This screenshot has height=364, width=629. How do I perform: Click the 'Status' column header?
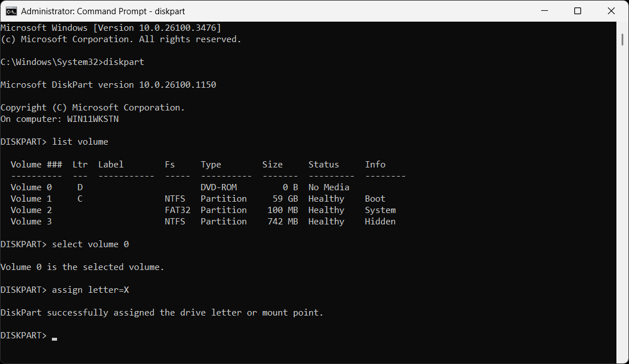pos(324,165)
